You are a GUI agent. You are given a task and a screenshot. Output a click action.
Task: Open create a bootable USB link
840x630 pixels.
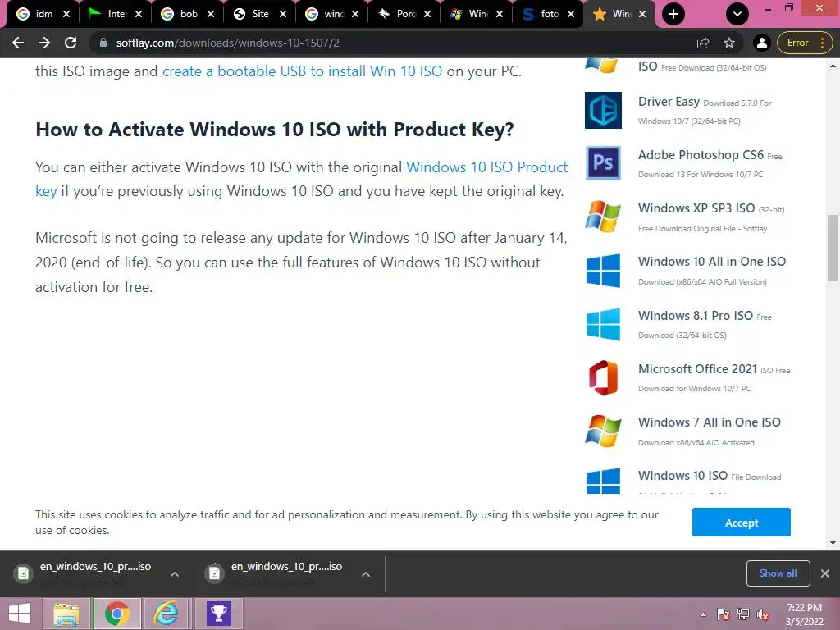tap(302, 71)
